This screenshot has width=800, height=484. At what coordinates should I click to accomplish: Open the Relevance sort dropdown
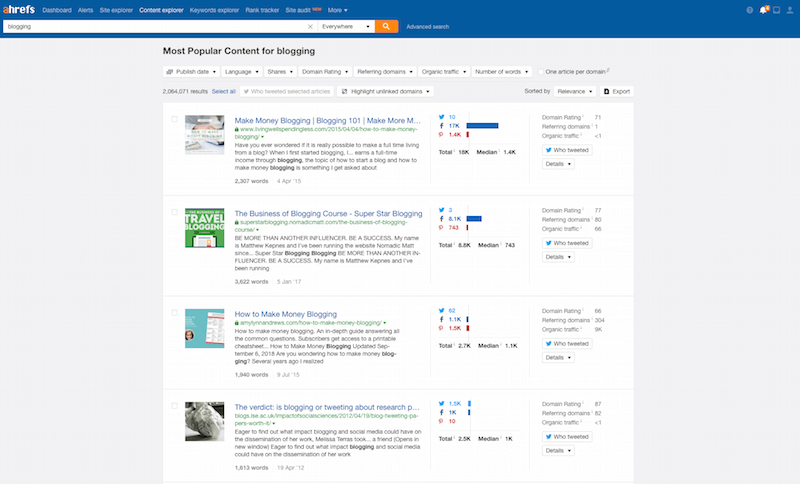575,91
